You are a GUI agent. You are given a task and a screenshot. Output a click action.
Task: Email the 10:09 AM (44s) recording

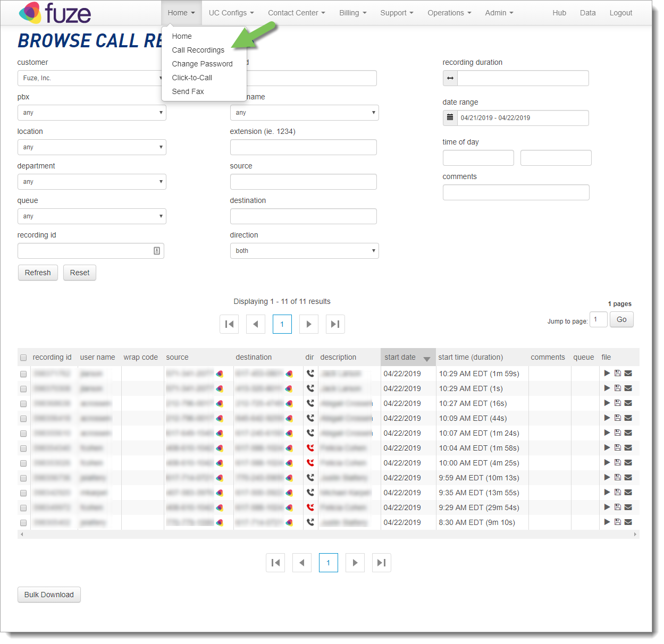click(x=628, y=418)
